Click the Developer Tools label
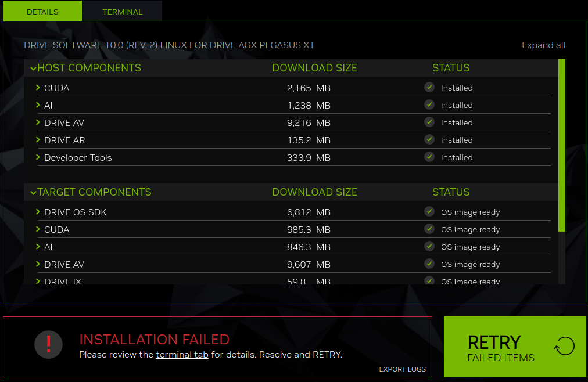The image size is (588, 382). (78, 158)
